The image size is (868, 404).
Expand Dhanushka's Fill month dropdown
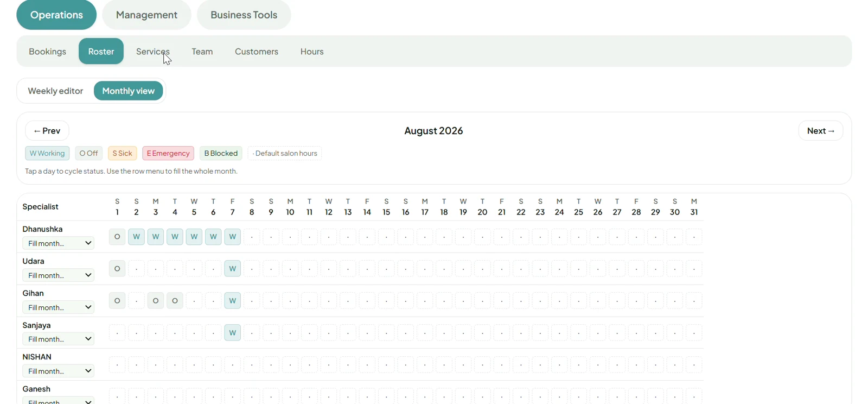(59, 243)
